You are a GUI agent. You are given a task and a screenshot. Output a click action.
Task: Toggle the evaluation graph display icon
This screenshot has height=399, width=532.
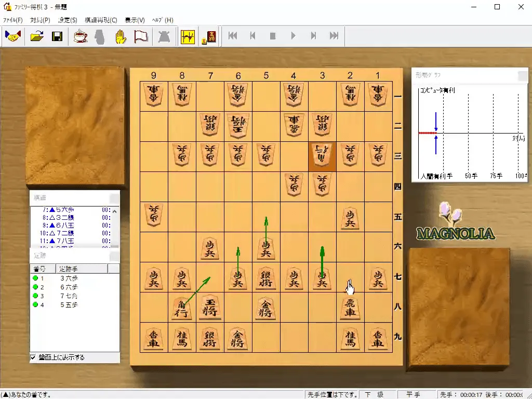[x=188, y=36]
